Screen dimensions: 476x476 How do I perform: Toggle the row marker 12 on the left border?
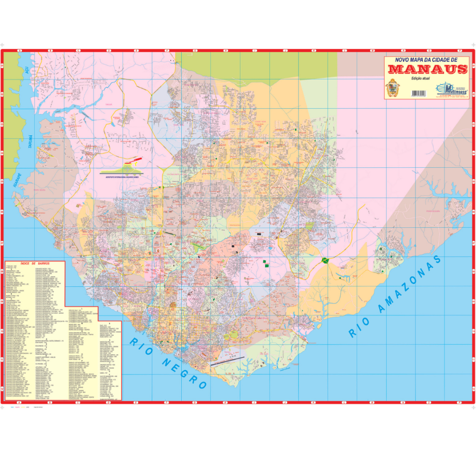3,387
